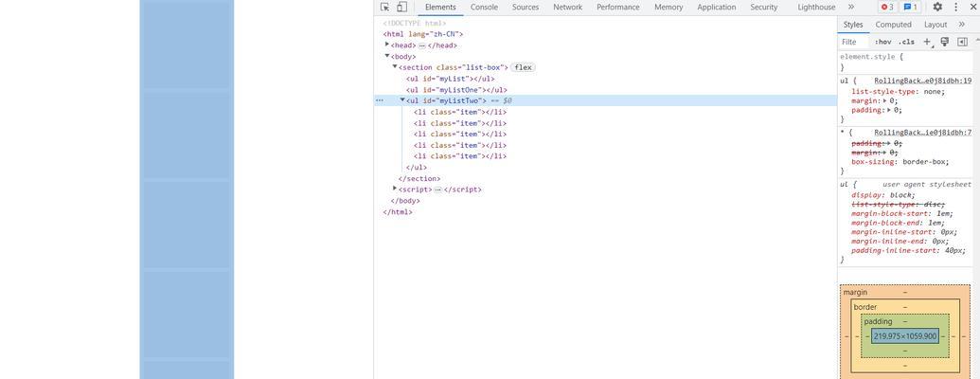
Task: Select the ul id="myList" node
Action: pos(450,79)
